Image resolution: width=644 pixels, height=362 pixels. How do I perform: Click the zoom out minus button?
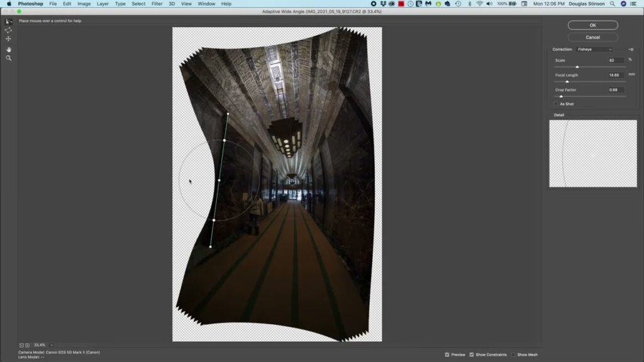pyautogui.click(x=21, y=345)
